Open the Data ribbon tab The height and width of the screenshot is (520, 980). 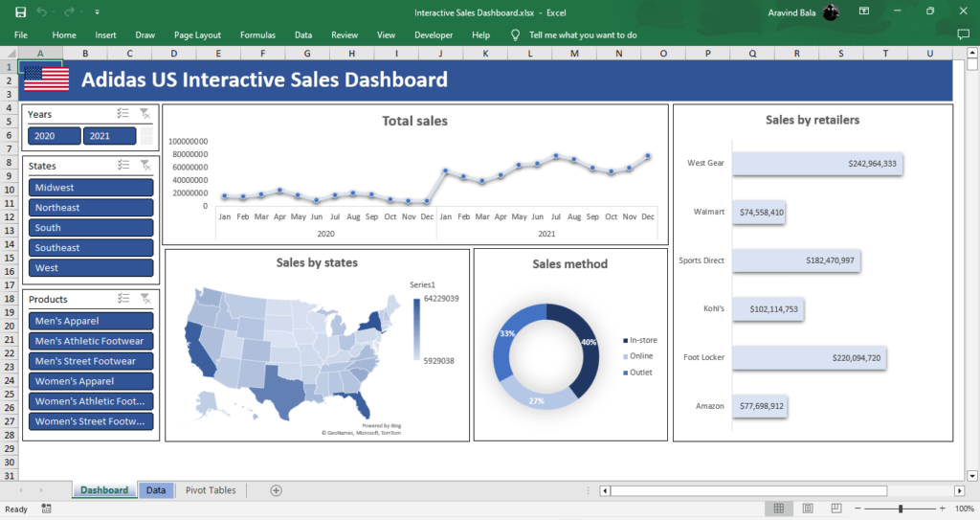[303, 35]
